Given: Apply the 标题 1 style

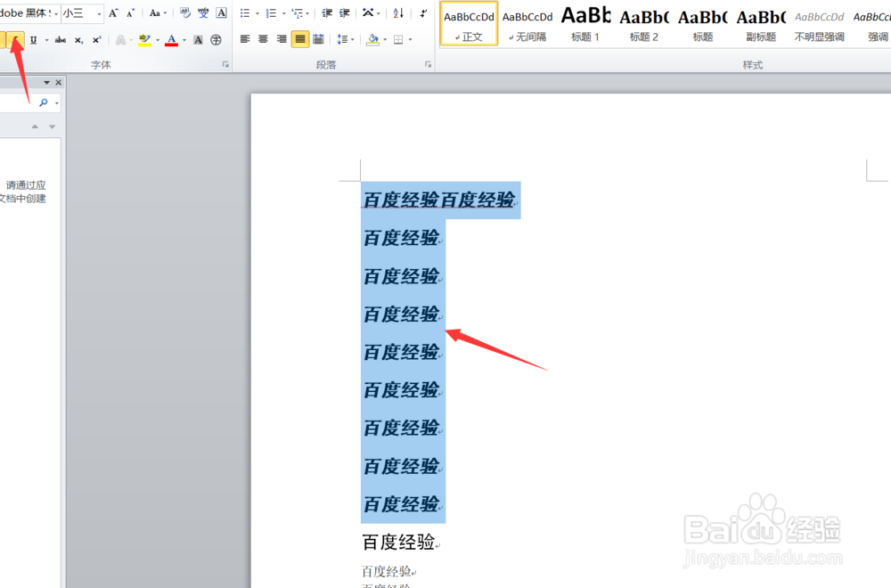Looking at the screenshot, I should coord(585,24).
